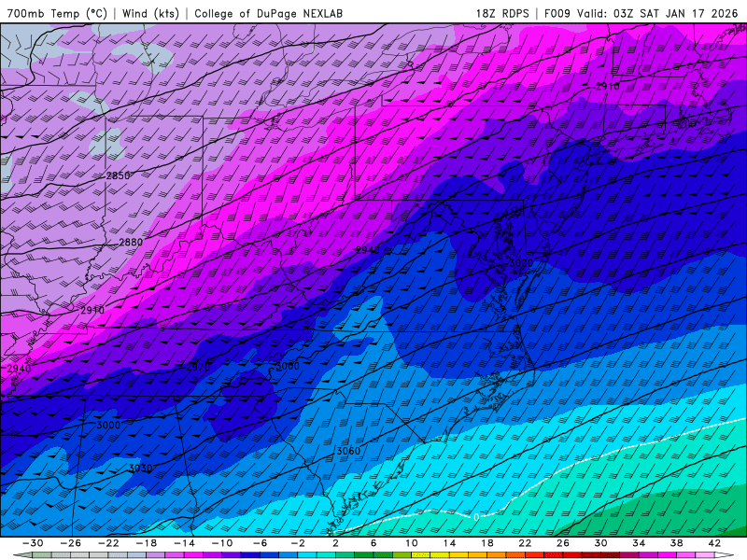Click the 'Wind (kts)' header label

(150, 13)
